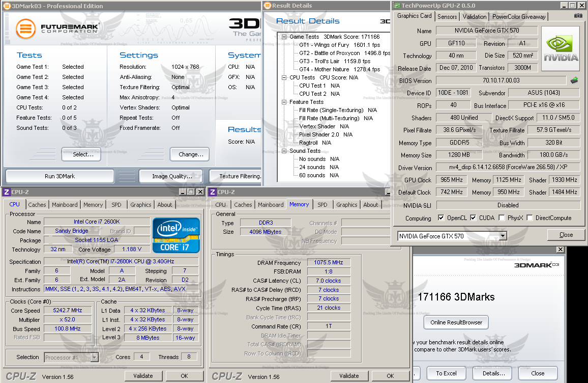Click the Memory CPU-Z window title icon
Image resolution: width=588 pixels, height=383 pixels.
213,192
